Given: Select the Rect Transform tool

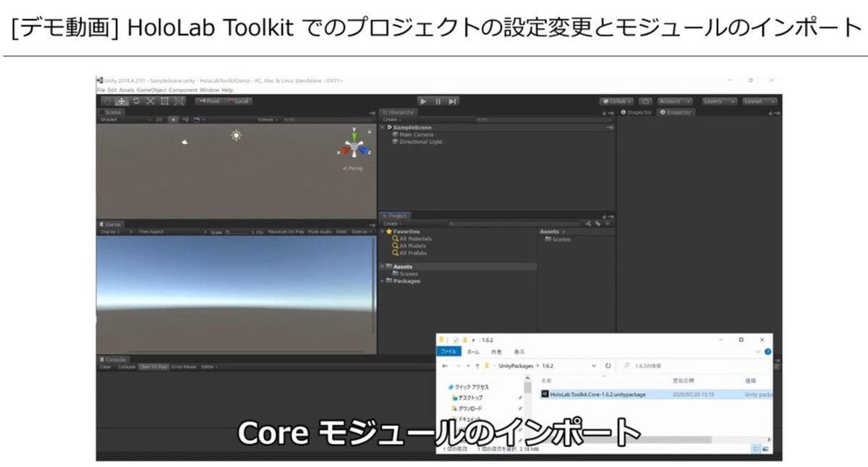Looking at the screenshot, I should click(165, 101).
